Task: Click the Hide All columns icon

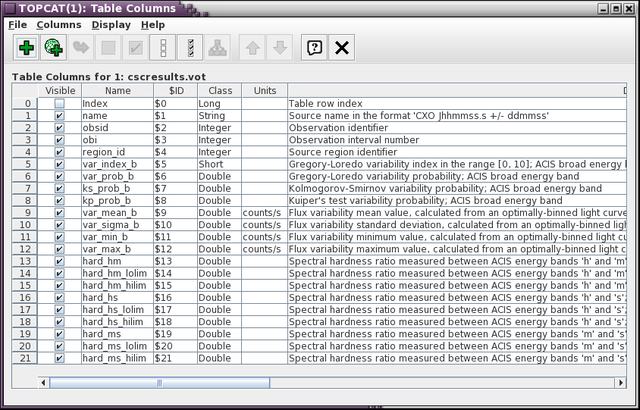Action: tap(162, 48)
